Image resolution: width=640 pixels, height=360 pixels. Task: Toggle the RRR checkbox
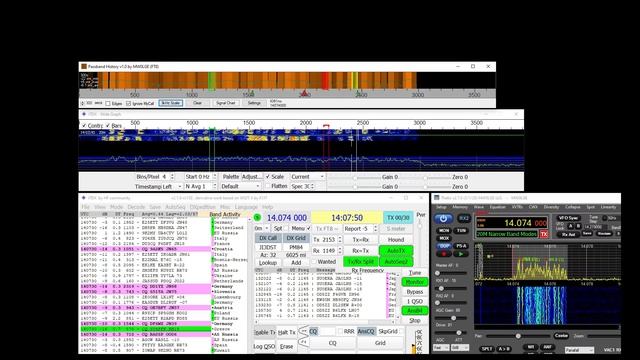(340, 331)
